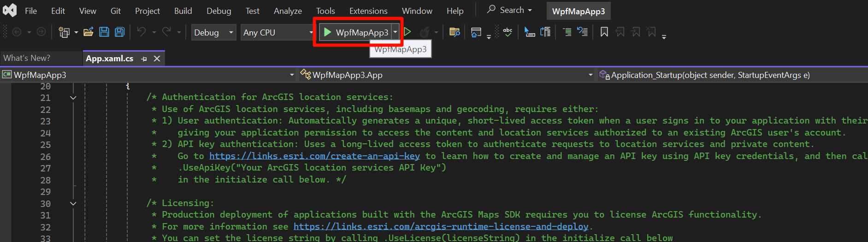Open the WpfMapApp3 project navigation dropdown
Viewport: 868px width, 242px height.
[148, 75]
